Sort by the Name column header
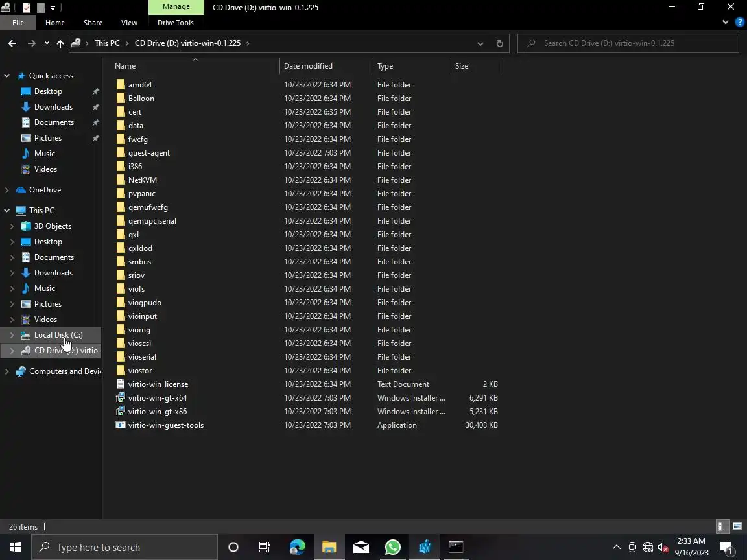Viewport: 747px width, 560px height. [124, 66]
